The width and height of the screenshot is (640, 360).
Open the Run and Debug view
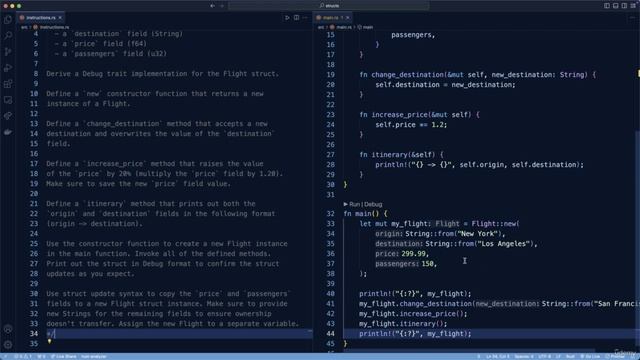[8, 68]
